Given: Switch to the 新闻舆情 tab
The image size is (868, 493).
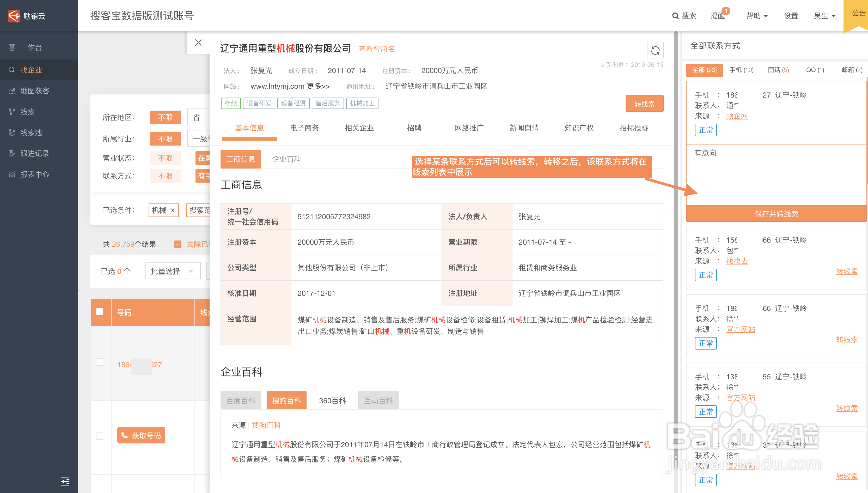Looking at the screenshot, I should click(524, 128).
